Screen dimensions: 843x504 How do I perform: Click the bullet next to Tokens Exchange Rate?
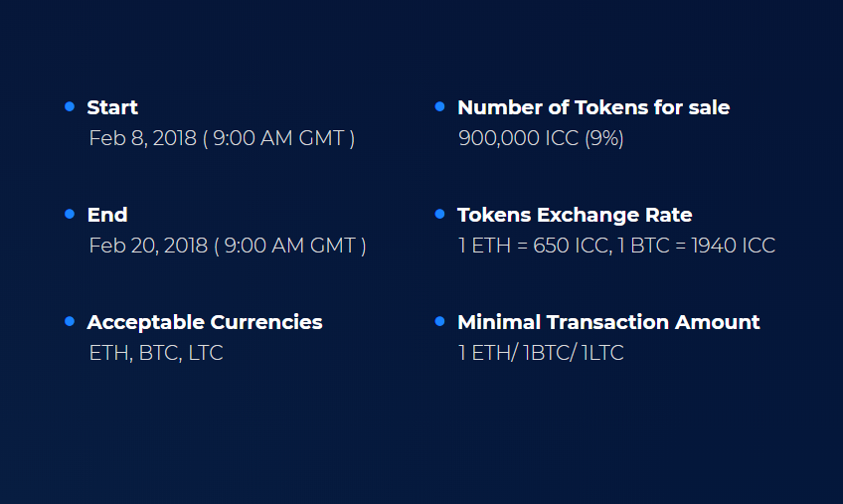439,214
